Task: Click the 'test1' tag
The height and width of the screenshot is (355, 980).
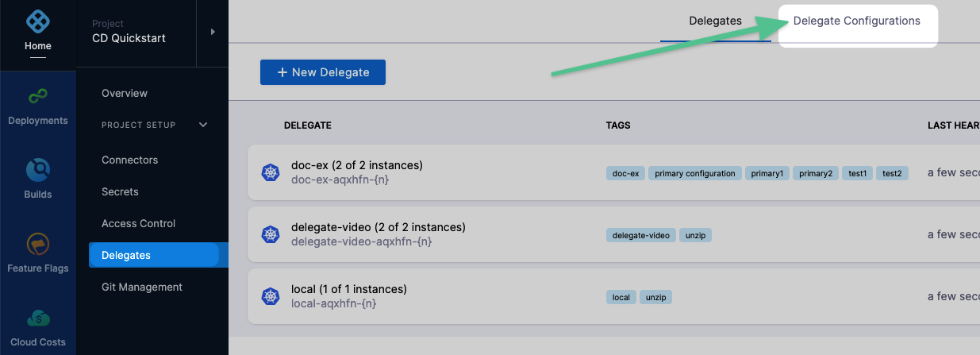Action: pyautogui.click(x=858, y=173)
